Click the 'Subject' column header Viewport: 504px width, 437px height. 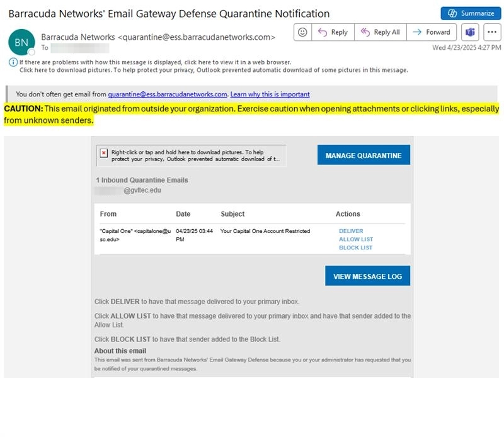(233, 214)
